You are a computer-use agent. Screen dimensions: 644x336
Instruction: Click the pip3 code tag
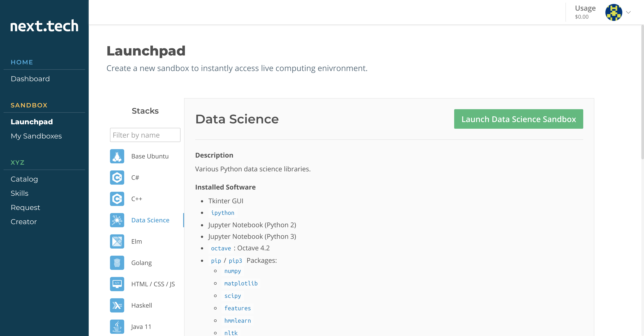[x=235, y=261]
